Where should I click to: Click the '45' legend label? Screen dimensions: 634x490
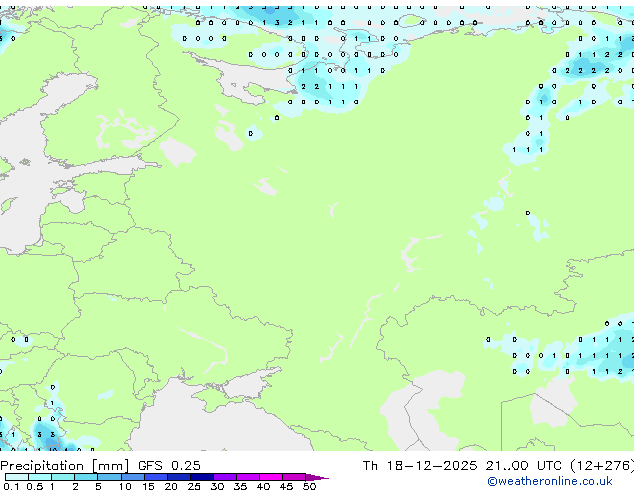coord(286,486)
